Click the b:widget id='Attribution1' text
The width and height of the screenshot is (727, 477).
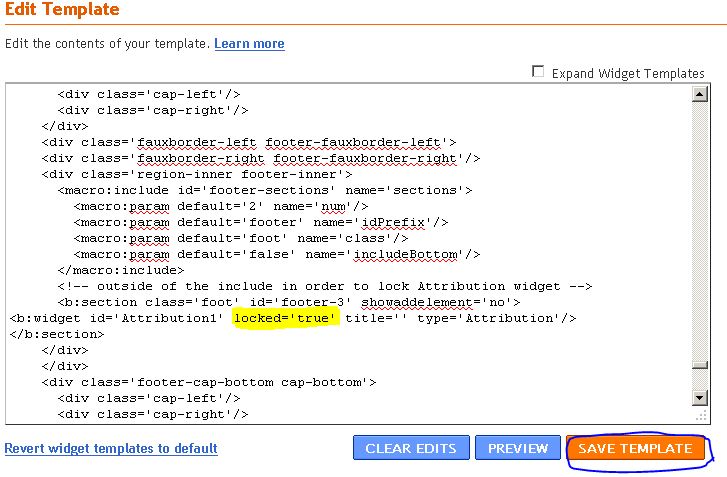117,318
